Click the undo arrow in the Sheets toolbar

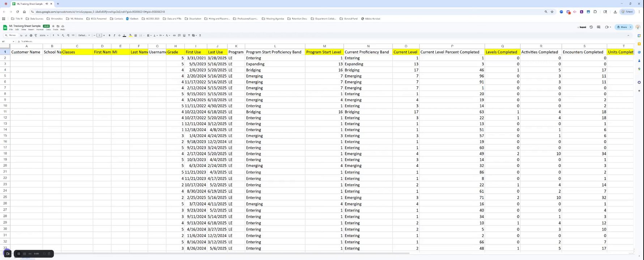[21, 35]
